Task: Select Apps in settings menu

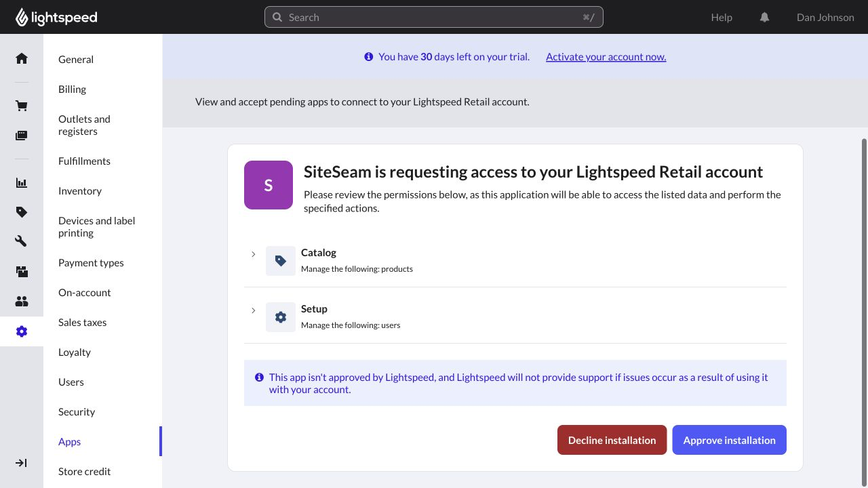Action: (70, 442)
